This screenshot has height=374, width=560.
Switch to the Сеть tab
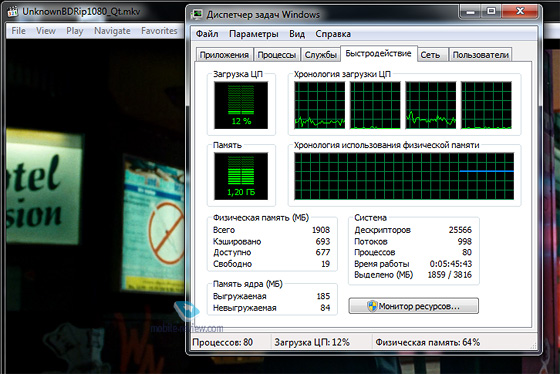point(431,55)
